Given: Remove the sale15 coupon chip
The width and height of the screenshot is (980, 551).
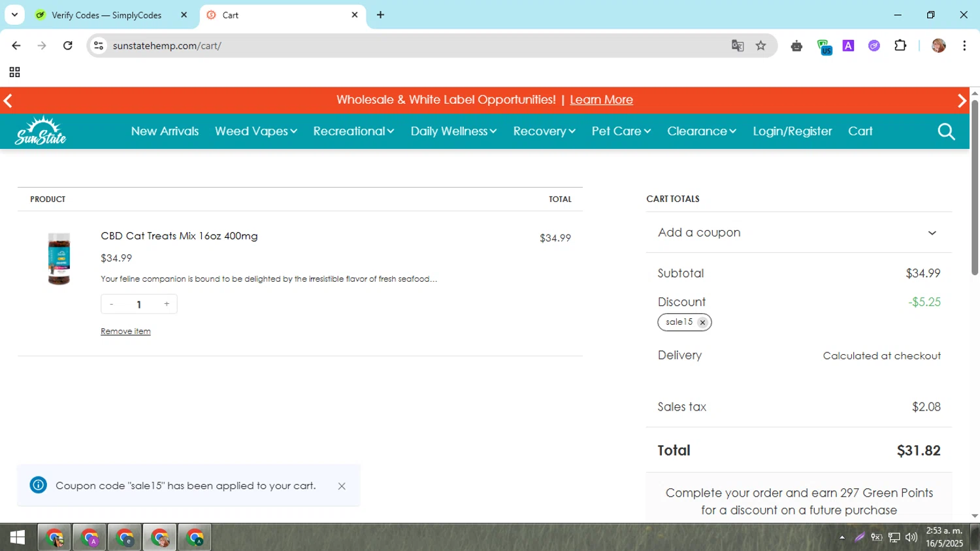Looking at the screenshot, I should click(702, 322).
